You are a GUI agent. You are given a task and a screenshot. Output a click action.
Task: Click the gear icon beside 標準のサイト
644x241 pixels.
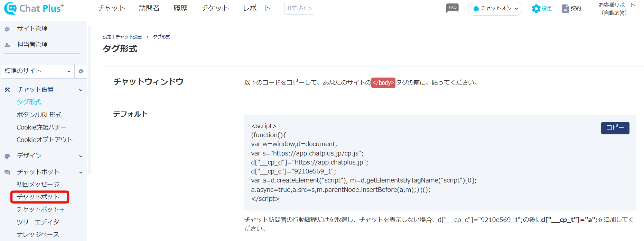[81, 71]
